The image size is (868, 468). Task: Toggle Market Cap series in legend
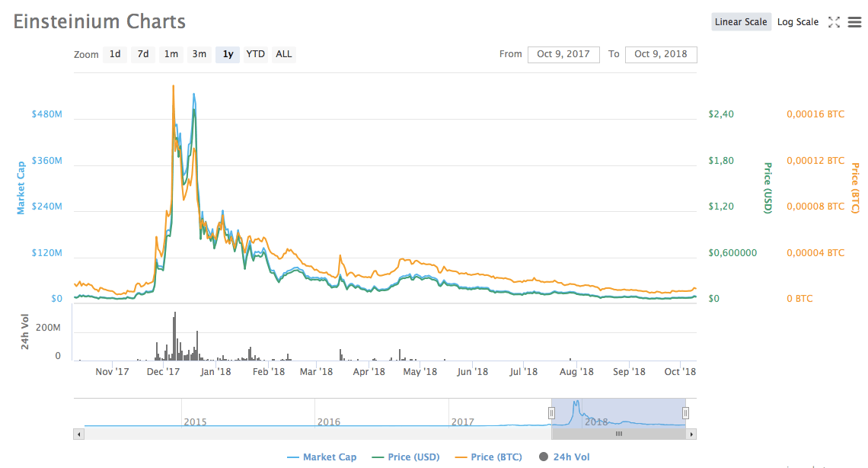tap(322, 457)
